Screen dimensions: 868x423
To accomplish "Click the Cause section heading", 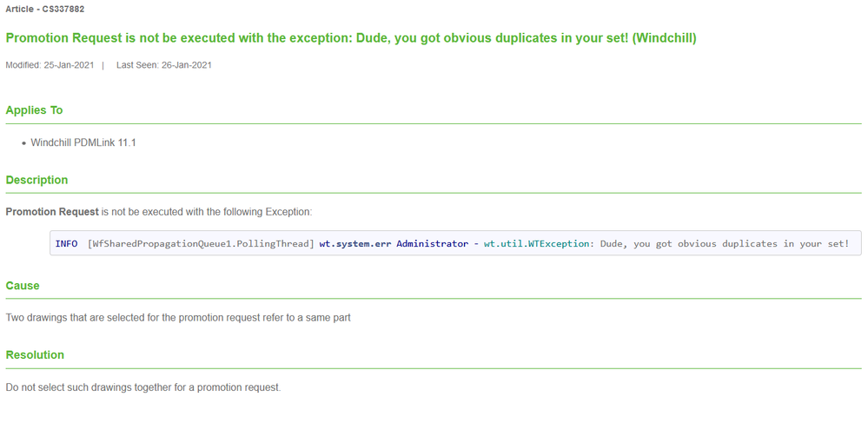I will [x=23, y=285].
